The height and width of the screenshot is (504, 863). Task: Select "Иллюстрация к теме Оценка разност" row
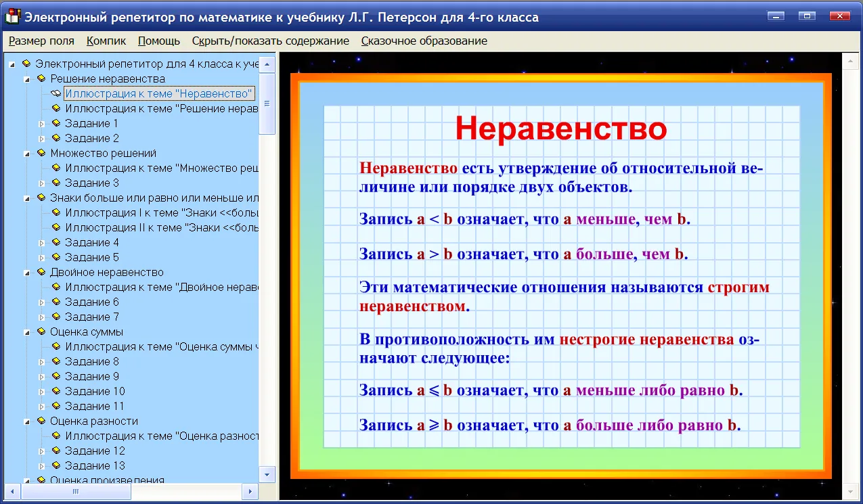click(162, 436)
